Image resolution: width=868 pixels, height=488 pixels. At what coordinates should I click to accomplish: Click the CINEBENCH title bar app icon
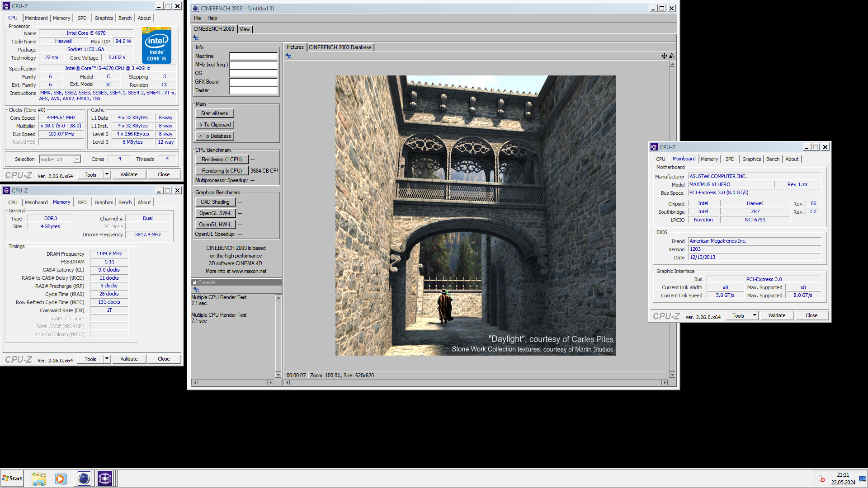click(x=195, y=8)
